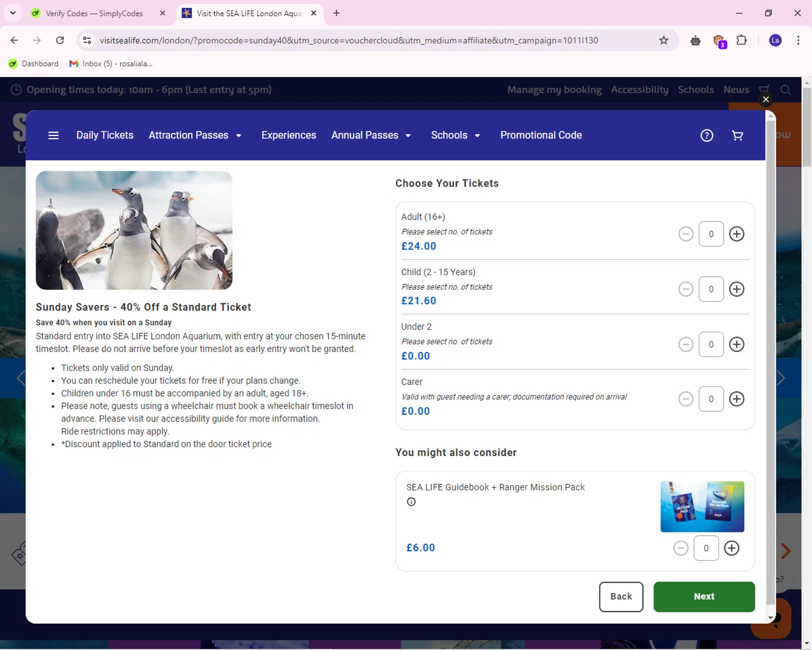
Task: Remove one Guidebook + Ranger Mission Pack
Action: click(681, 548)
